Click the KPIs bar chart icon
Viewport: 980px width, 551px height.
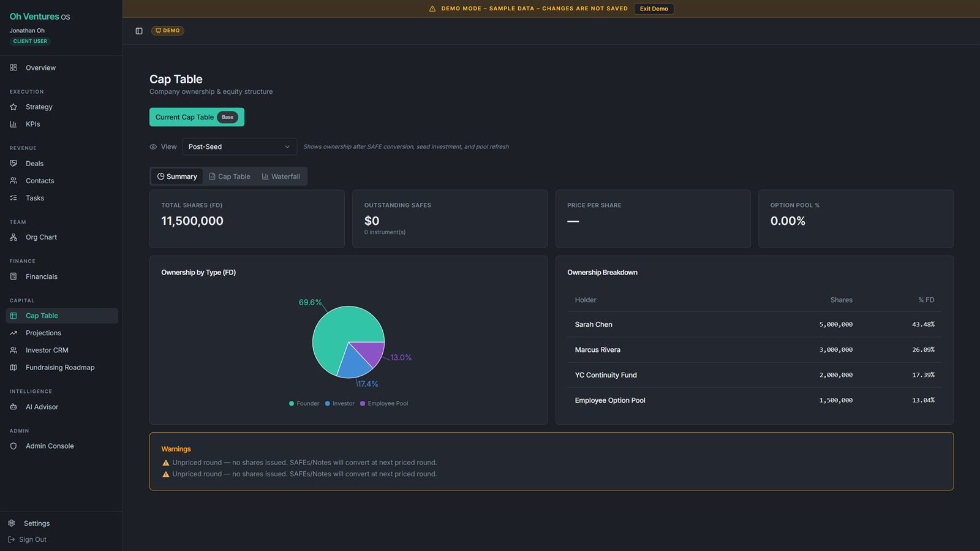[13, 124]
